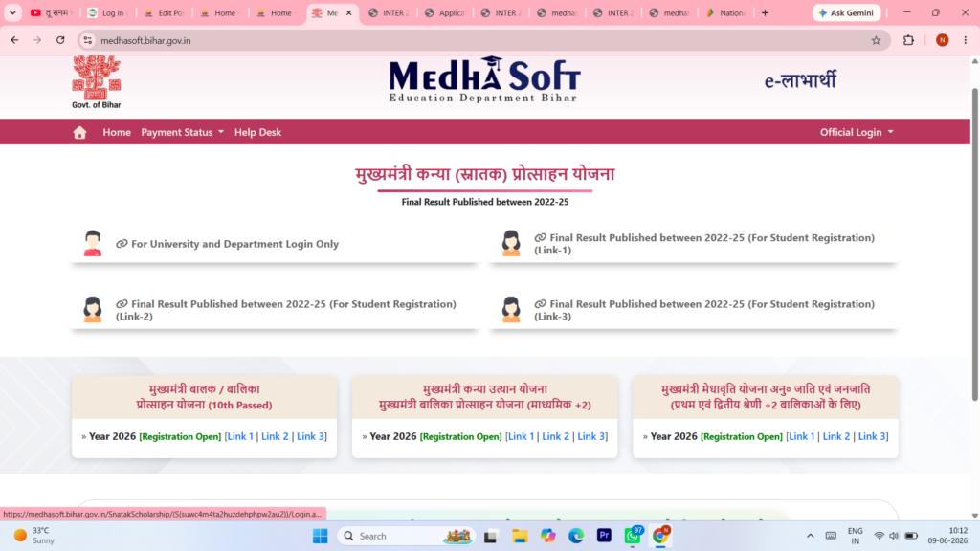980x551 pixels.
Task: Open Student Registration (Link-2) for 2022-25
Action: [285, 310]
